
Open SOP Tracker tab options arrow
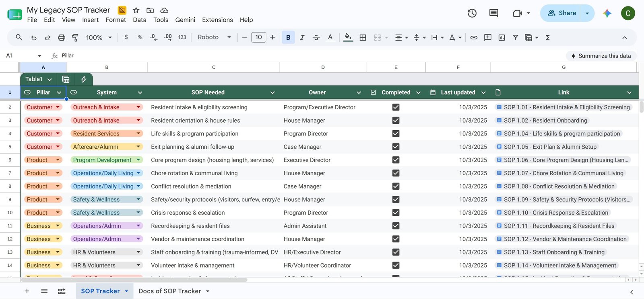point(126,291)
